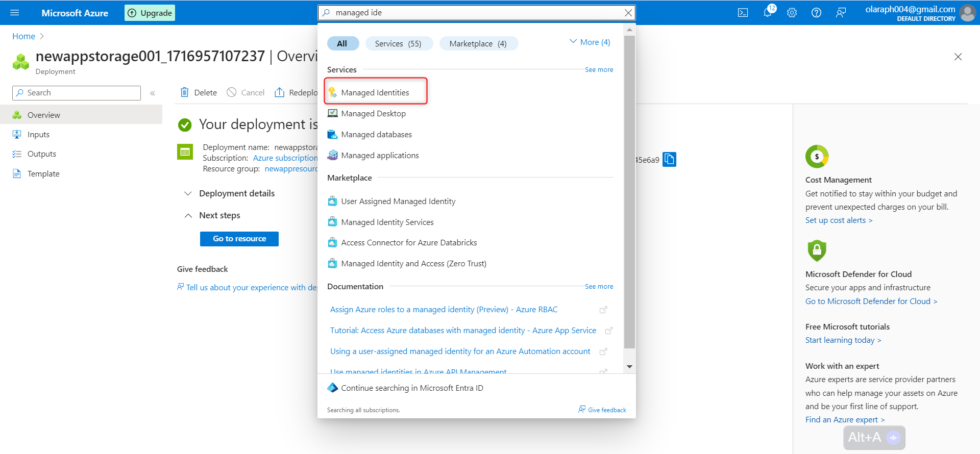
Task: Click the Upgrade button
Action: tap(150, 13)
